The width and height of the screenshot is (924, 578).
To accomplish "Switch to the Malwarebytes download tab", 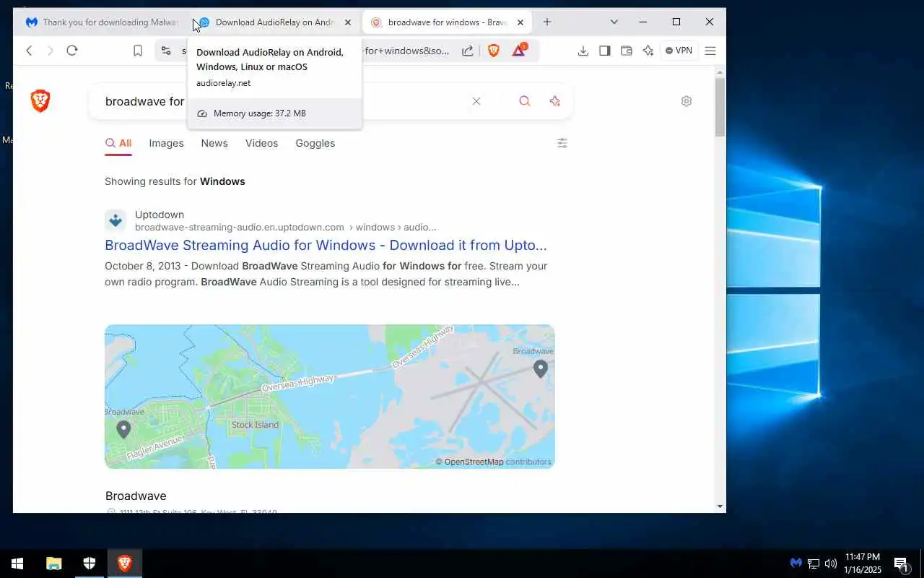I will pyautogui.click(x=101, y=22).
